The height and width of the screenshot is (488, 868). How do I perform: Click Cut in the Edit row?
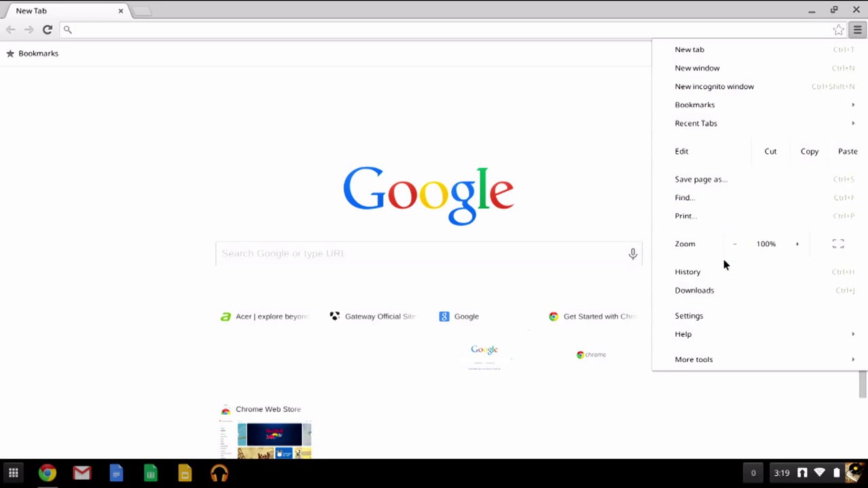(x=770, y=151)
